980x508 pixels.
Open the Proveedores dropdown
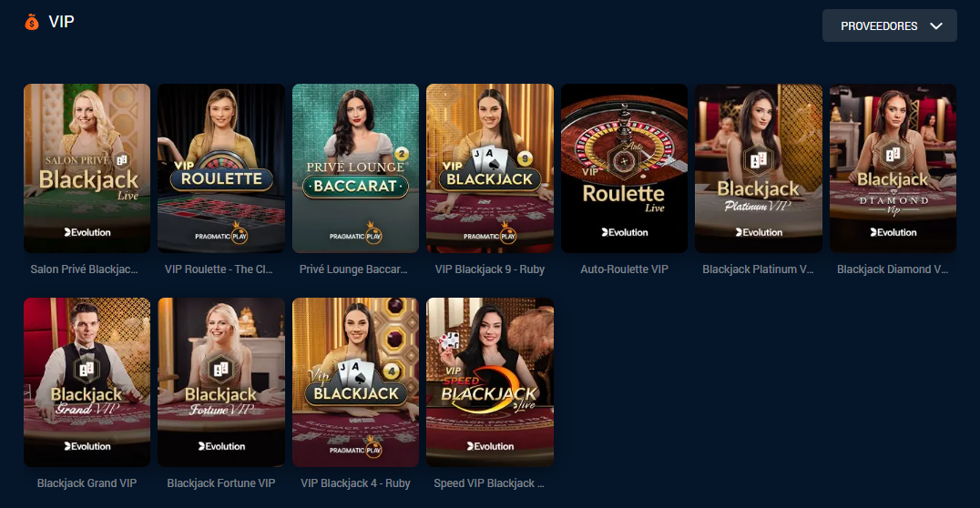point(889,25)
